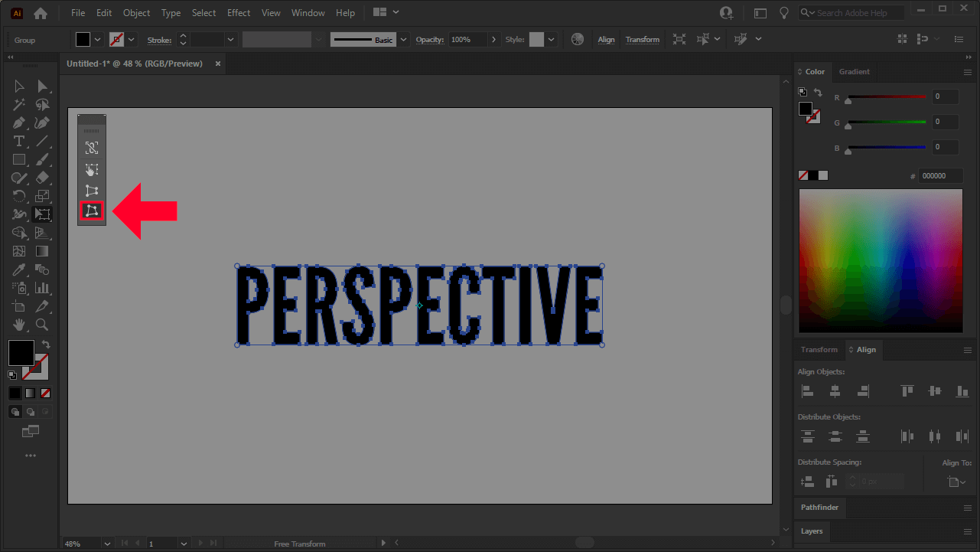This screenshot has width=980, height=552.
Task: Select the Column Graph tool
Action: pos(43,289)
